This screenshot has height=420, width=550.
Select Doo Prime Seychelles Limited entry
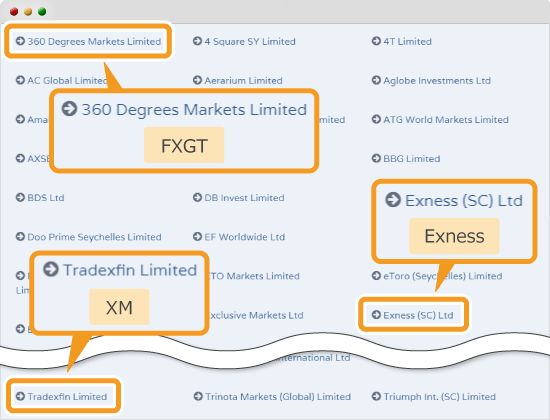click(x=94, y=237)
